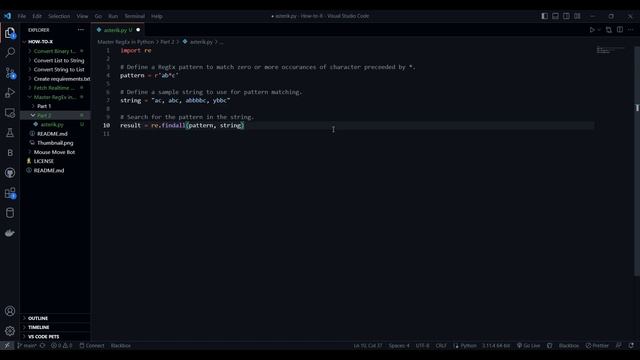Open the Help menu
Screen dimensions: 640x360
tap(157, 16)
